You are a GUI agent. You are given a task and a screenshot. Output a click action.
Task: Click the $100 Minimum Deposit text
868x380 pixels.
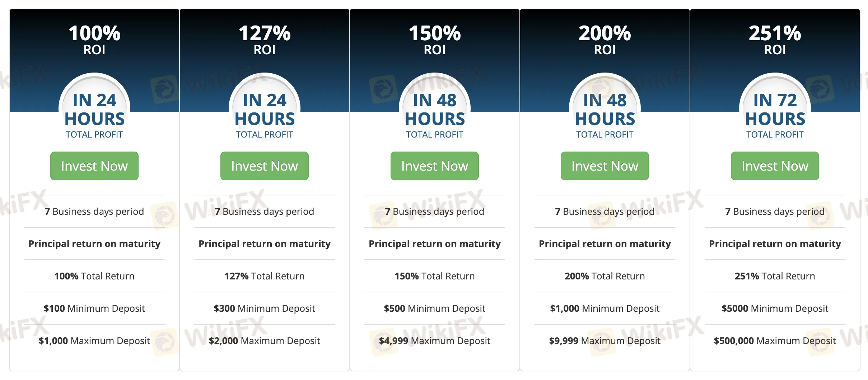tap(94, 309)
